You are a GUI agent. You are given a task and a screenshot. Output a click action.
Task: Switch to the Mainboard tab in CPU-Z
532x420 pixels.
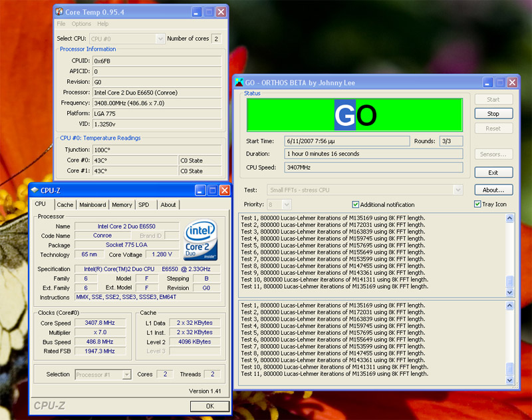(x=92, y=205)
